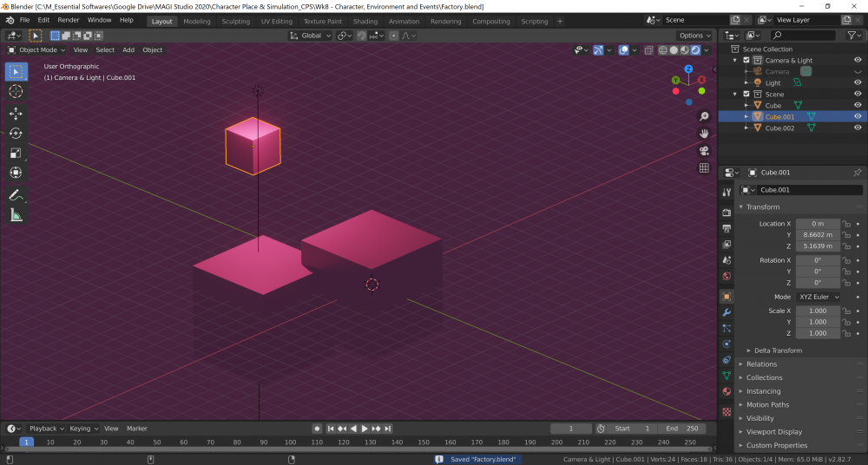Open the Playback dropdown in timeline
The image size is (868, 465).
pyautogui.click(x=46, y=429)
